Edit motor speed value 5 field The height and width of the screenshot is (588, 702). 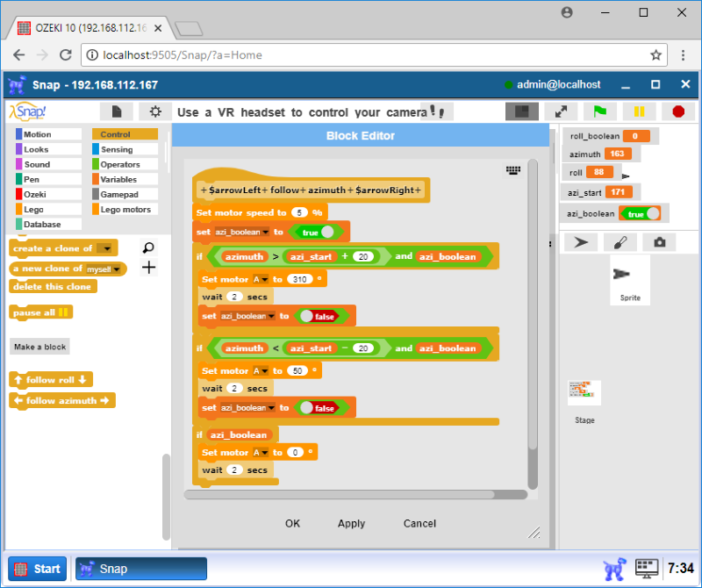click(x=299, y=212)
